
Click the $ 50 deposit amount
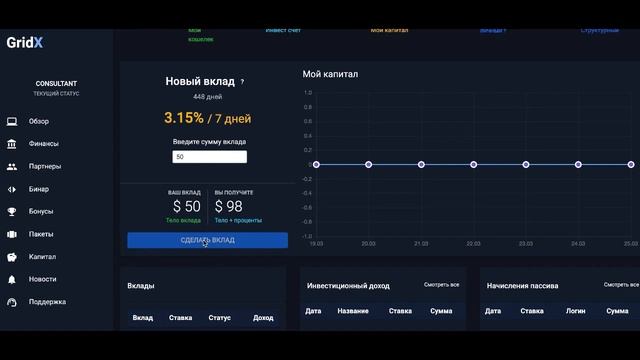tap(187, 207)
